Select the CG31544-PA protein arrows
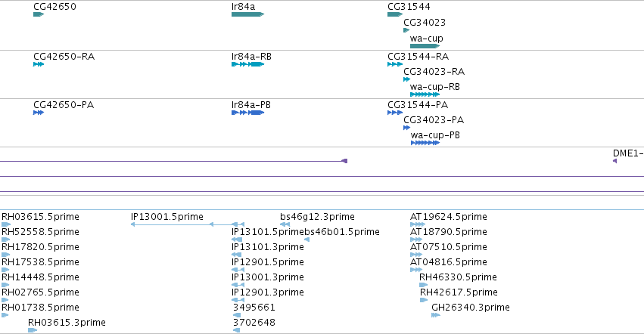644x334 pixels. (395, 113)
